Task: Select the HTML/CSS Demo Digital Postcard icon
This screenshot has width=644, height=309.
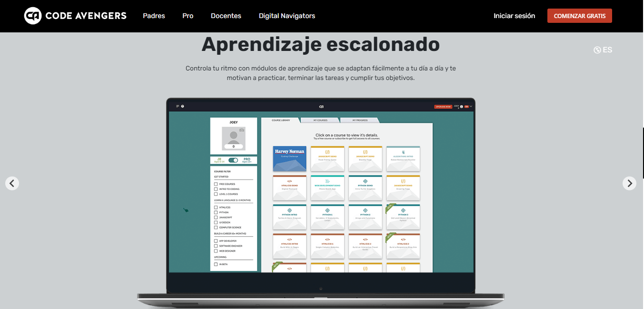Action: click(289, 180)
